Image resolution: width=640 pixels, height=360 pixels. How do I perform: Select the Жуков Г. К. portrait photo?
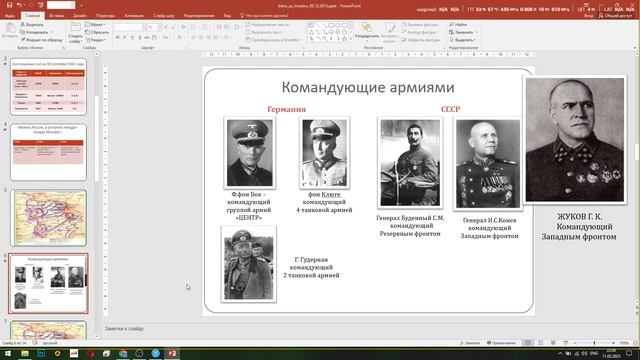(575, 140)
